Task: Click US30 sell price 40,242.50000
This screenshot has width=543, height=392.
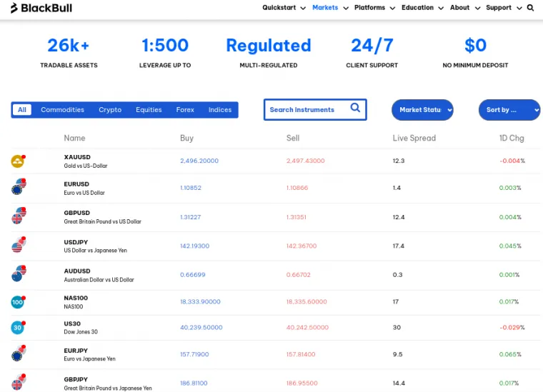Action: (307, 327)
